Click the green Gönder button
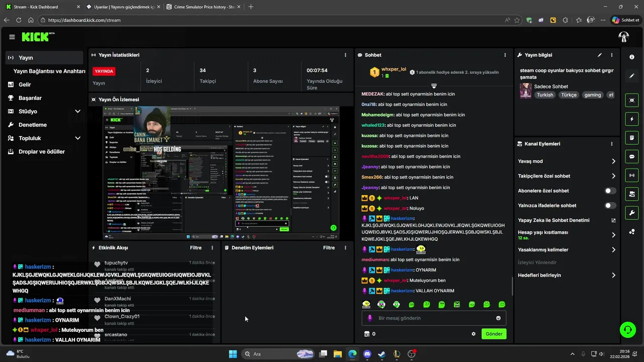 click(x=494, y=334)
